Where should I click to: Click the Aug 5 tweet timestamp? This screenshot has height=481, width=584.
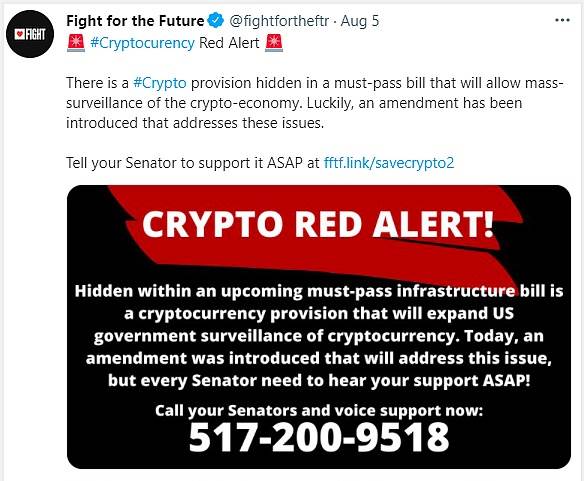tap(360, 21)
